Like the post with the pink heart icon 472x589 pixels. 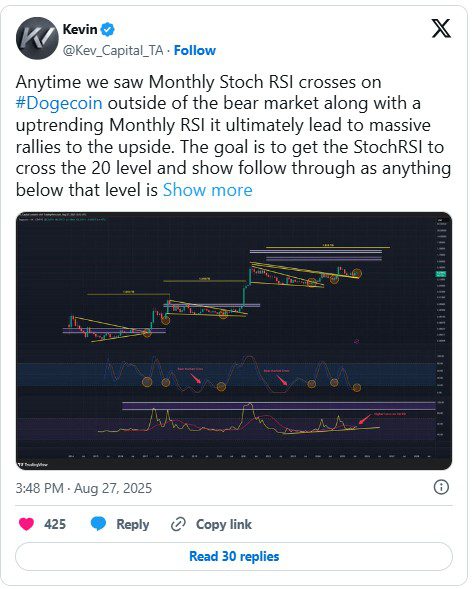tap(26, 524)
